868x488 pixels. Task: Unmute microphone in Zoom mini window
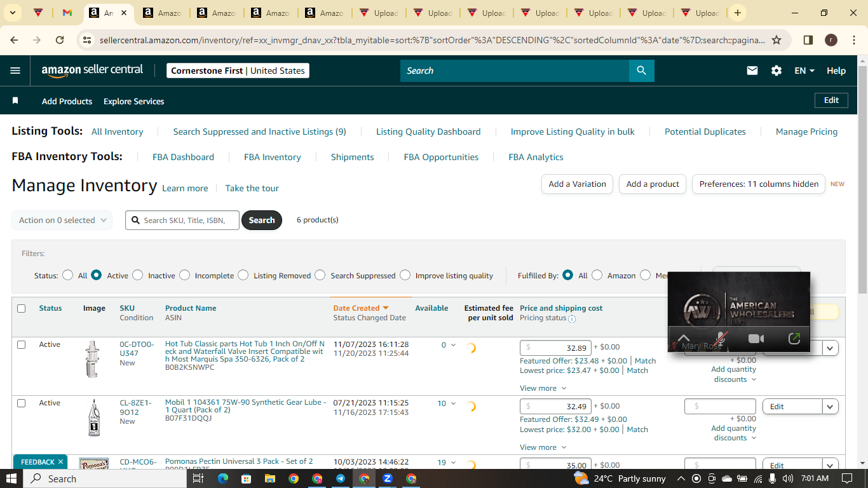721,338
